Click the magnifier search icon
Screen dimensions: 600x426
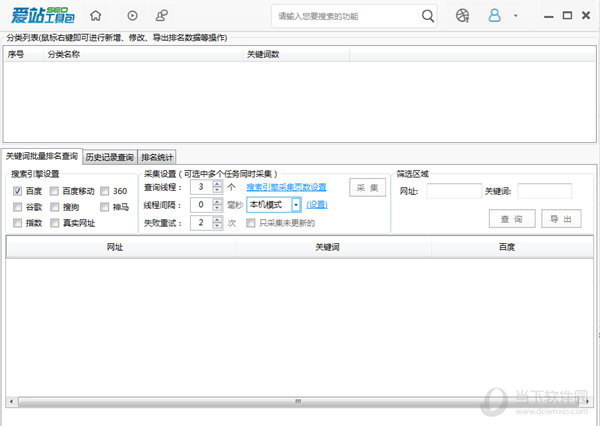tap(428, 16)
